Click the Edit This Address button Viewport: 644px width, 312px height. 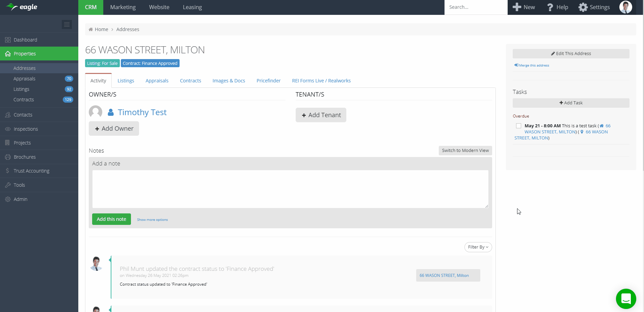(571, 54)
